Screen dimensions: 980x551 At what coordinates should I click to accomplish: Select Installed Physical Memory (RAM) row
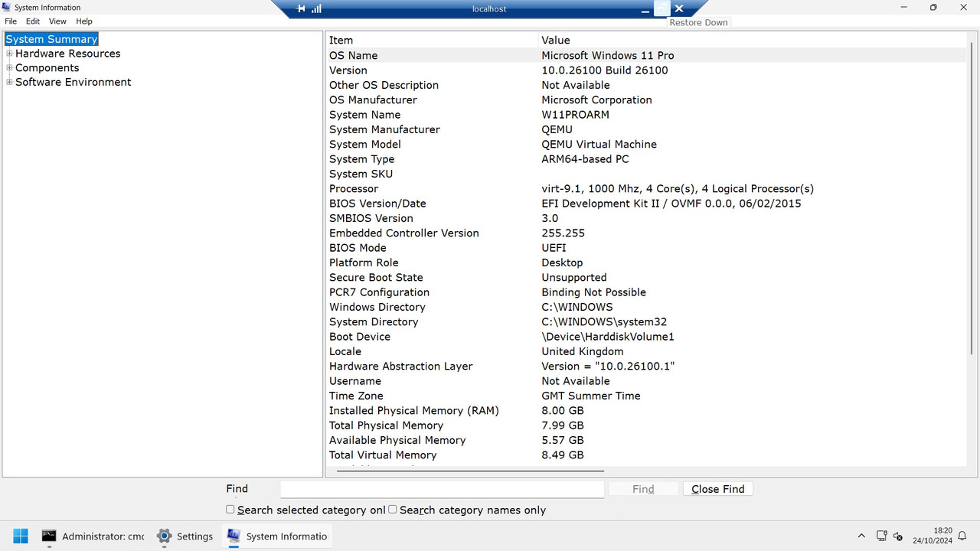click(646, 411)
